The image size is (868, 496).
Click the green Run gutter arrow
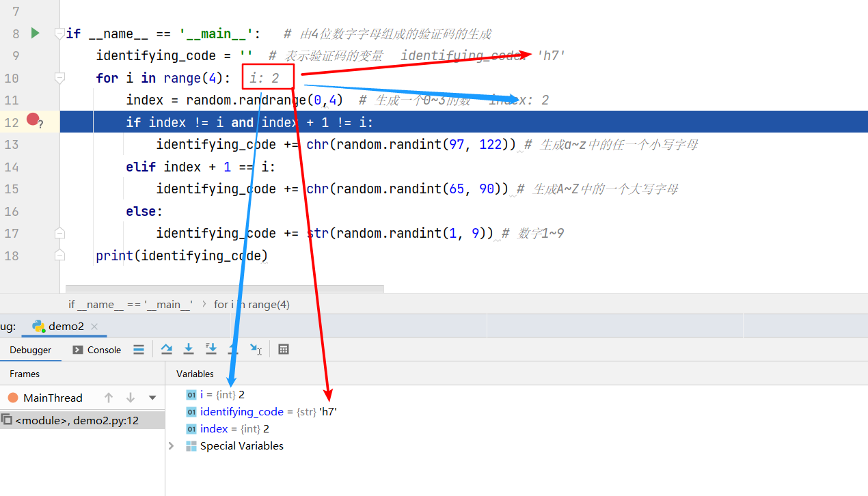pyautogui.click(x=35, y=33)
